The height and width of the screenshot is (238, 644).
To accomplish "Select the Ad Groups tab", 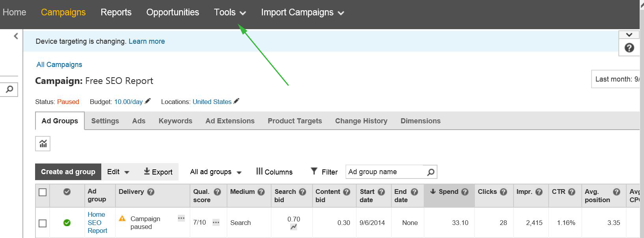I will coord(60,121).
